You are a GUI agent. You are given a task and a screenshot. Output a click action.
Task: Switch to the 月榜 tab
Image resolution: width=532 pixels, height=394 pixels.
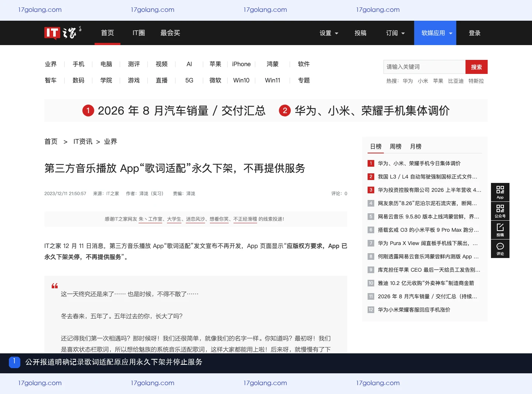(x=416, y=146)
